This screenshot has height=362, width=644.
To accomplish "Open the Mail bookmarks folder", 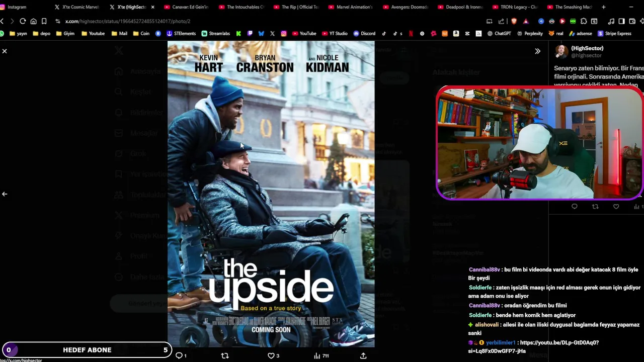I will tap(119, 34).
